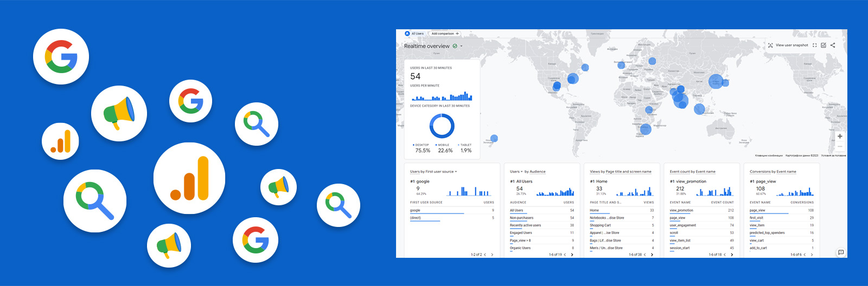Select the predicted_top_spenders row
The image size is (868, 286).
(782, 233)
